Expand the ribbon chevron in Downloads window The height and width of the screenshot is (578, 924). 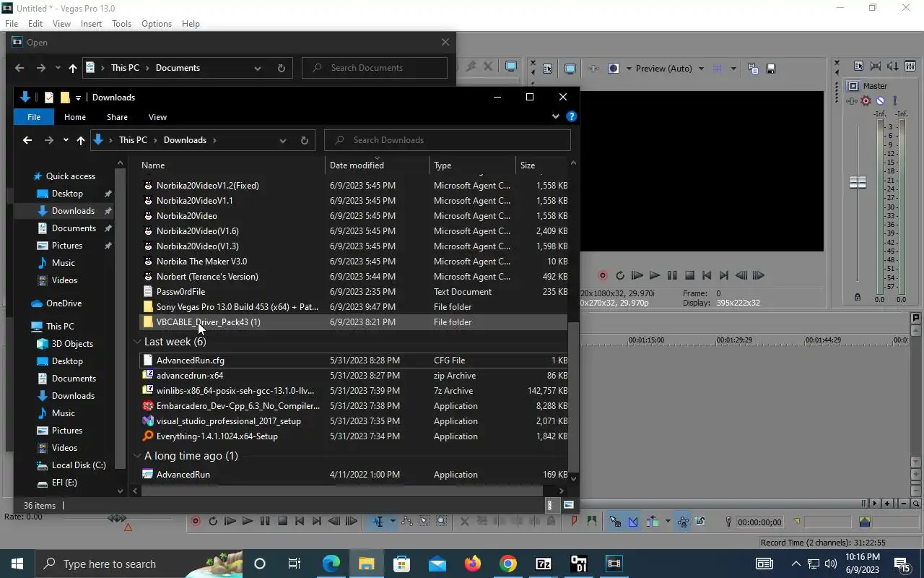tap(555, 116)
